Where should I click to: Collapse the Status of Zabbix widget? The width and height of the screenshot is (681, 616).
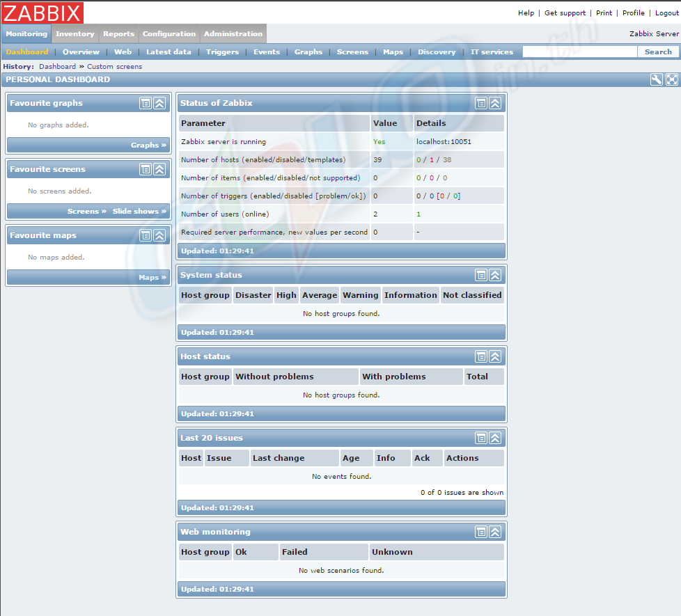coord(495,103)
